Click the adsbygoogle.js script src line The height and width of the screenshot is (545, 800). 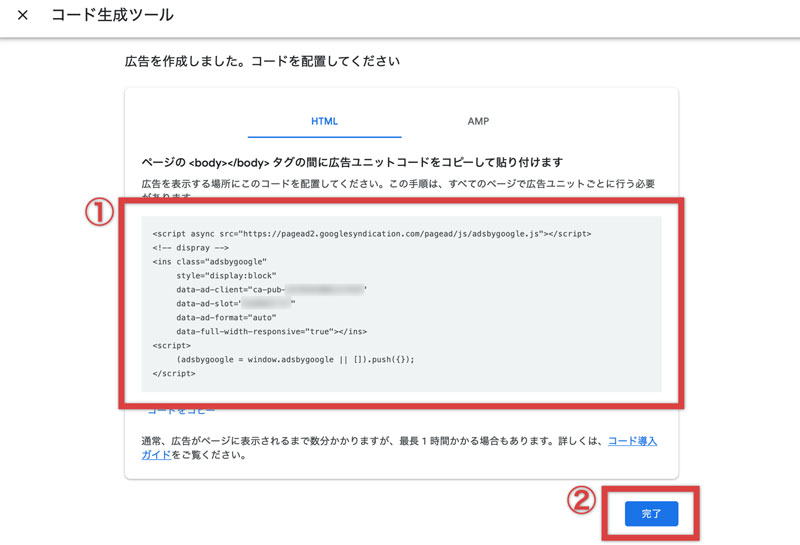[371, 234]
